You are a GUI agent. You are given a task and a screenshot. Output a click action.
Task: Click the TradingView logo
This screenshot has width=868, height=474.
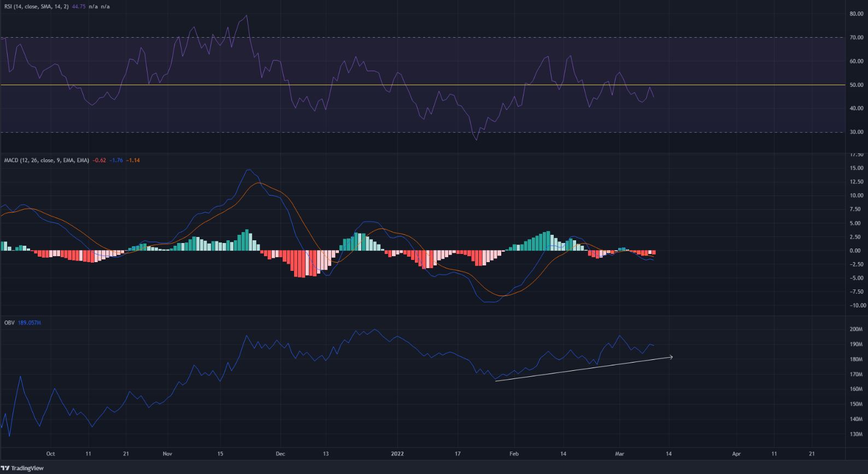[x=22, y=468]
